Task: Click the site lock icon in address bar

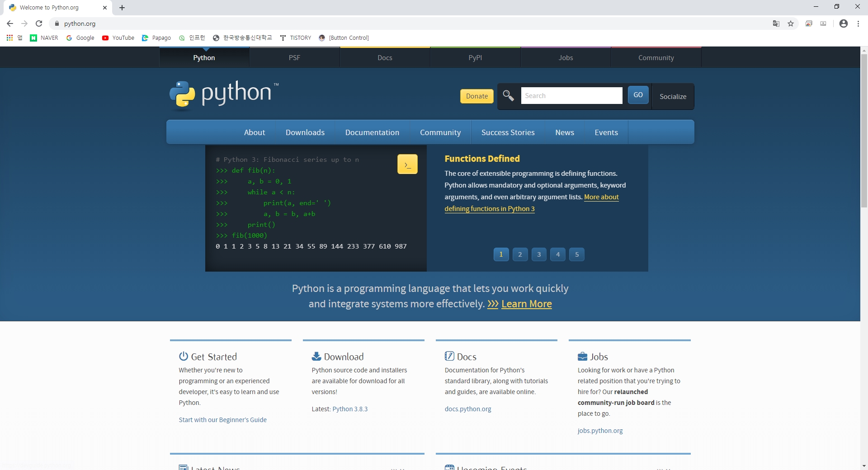Action: point(57,23)
